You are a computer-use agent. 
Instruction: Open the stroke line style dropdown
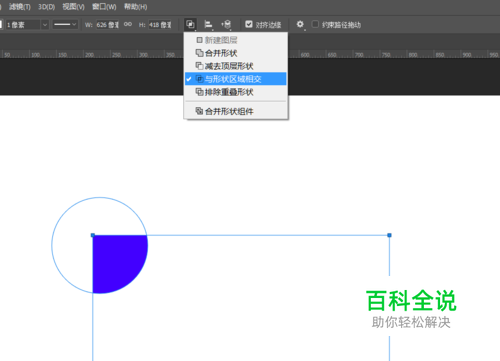65,24
